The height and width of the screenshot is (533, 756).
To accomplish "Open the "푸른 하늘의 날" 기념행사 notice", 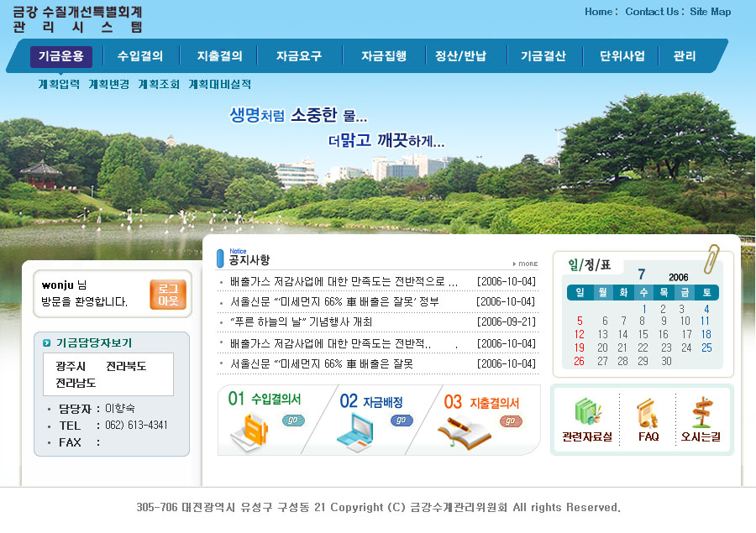I will pos(301,321).
